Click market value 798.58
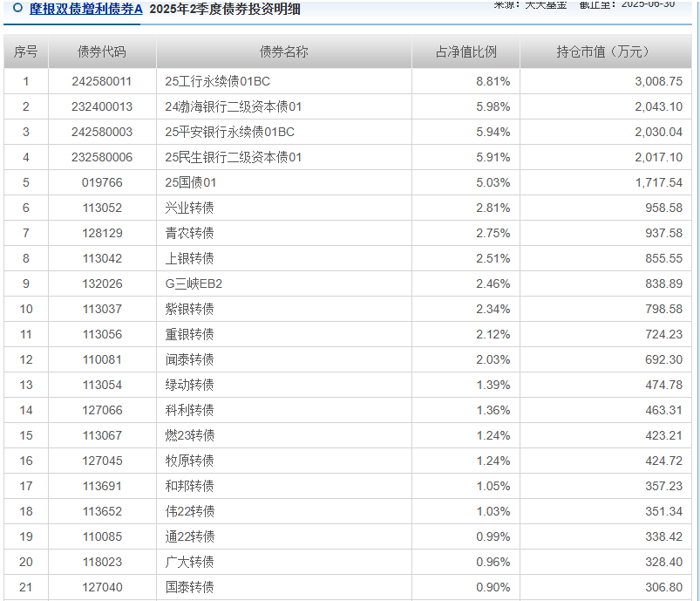This screenshot has width=700, height=601. click(663, 309)
